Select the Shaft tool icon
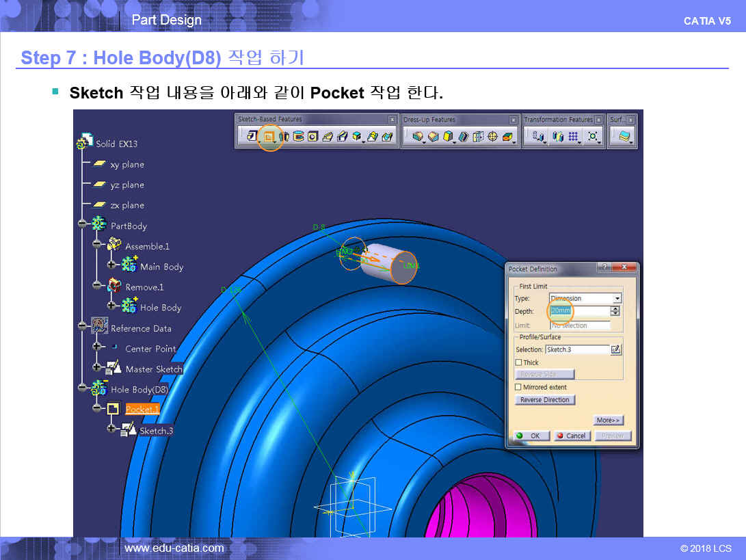 [284, 137]
